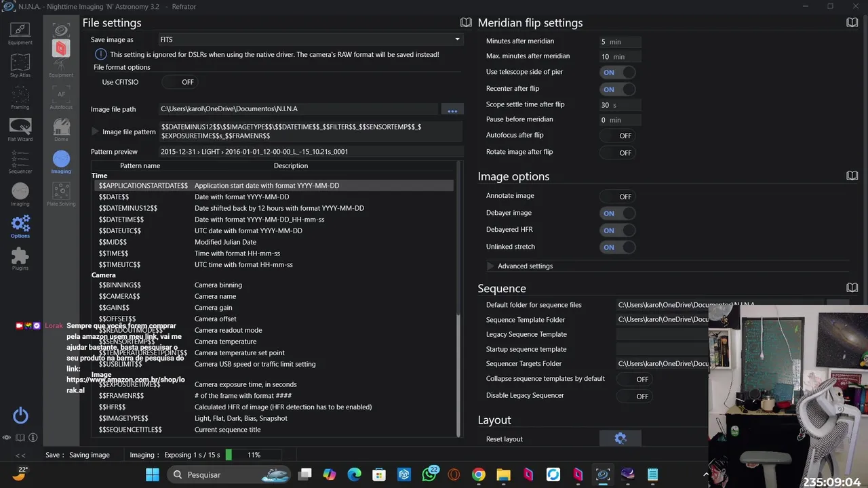
Task: Launch the Flat Wizard
Action: 20,129
